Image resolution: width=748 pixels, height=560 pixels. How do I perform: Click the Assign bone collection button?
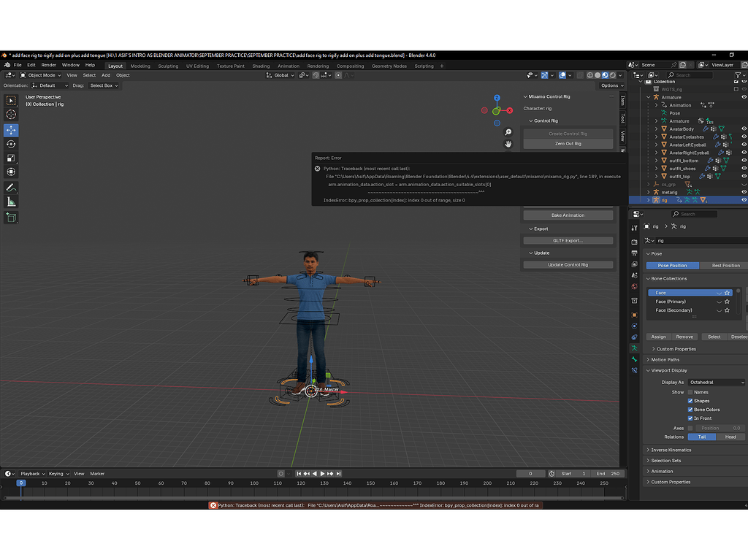pyautogui.click(x=658, y=337)
